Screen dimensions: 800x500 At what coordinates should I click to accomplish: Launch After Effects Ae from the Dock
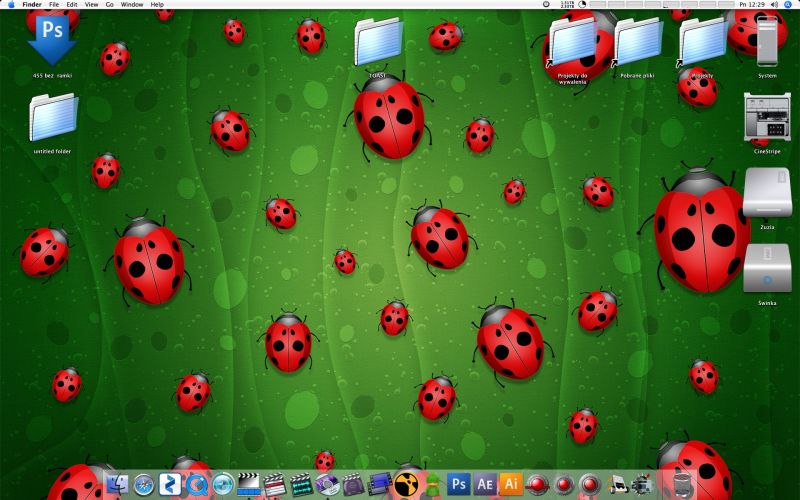[485, 484]
